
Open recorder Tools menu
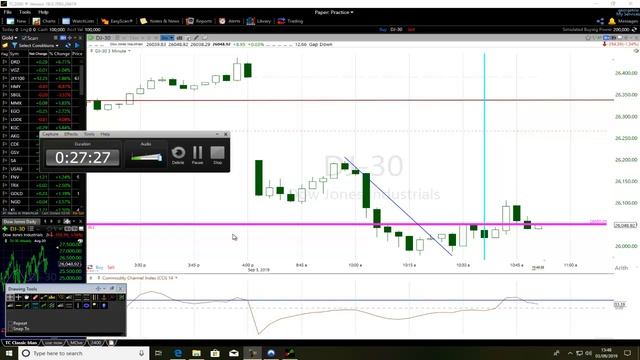point(89,134)
